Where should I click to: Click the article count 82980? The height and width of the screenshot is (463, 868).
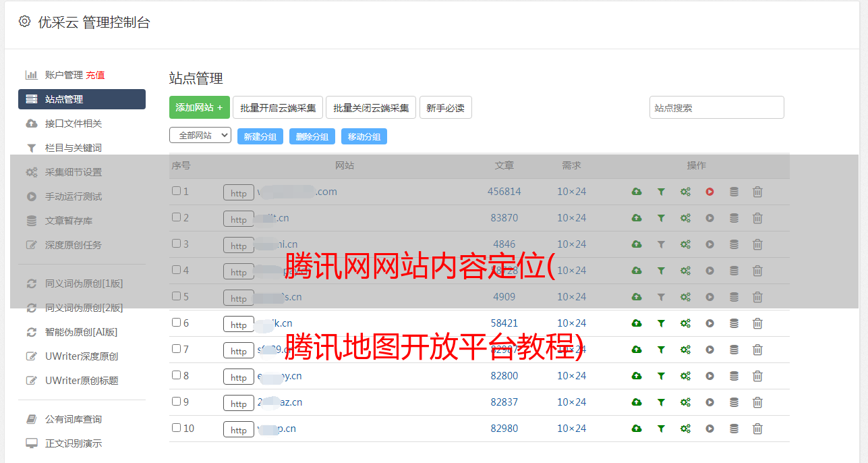504,429
